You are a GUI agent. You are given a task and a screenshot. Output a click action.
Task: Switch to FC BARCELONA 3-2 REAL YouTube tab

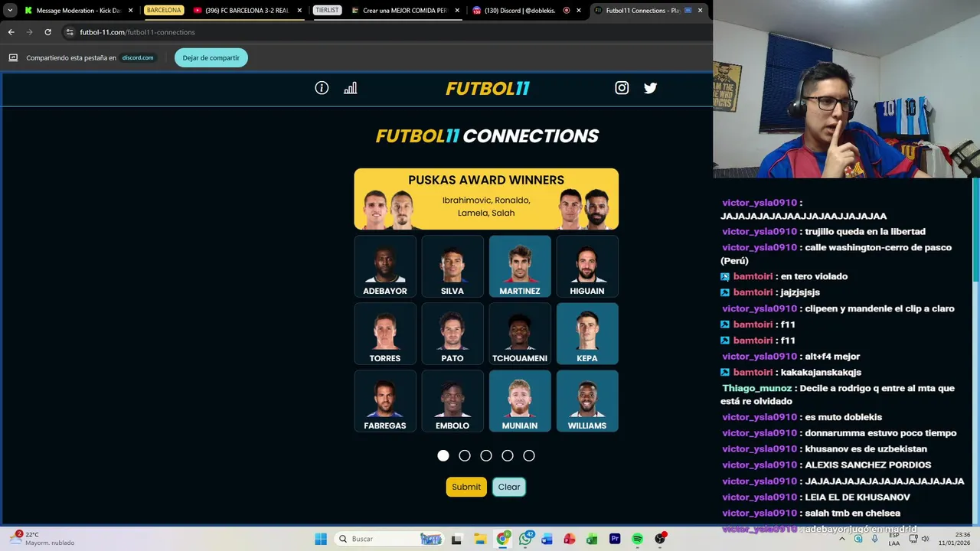tap(247, 11)
